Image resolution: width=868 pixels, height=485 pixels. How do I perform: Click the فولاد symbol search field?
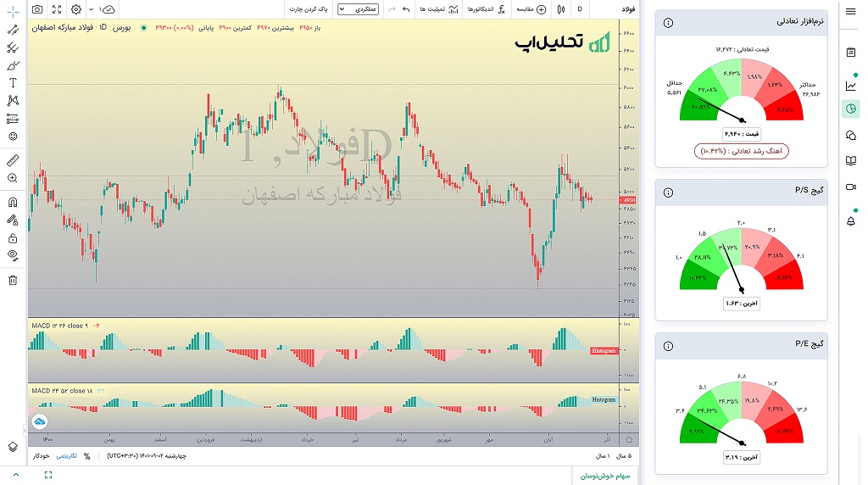tap(627, 9)
